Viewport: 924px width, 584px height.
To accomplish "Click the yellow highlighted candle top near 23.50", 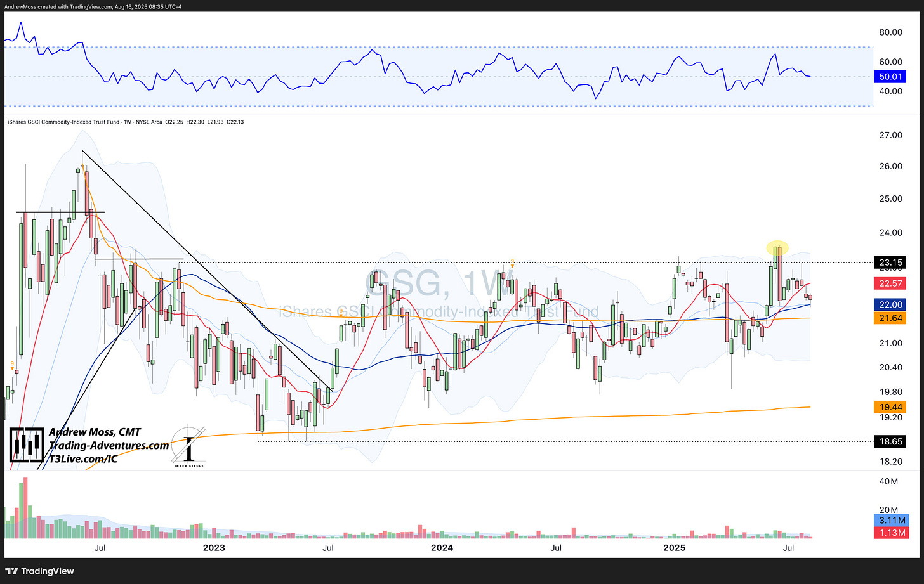I will coord(777,248).
